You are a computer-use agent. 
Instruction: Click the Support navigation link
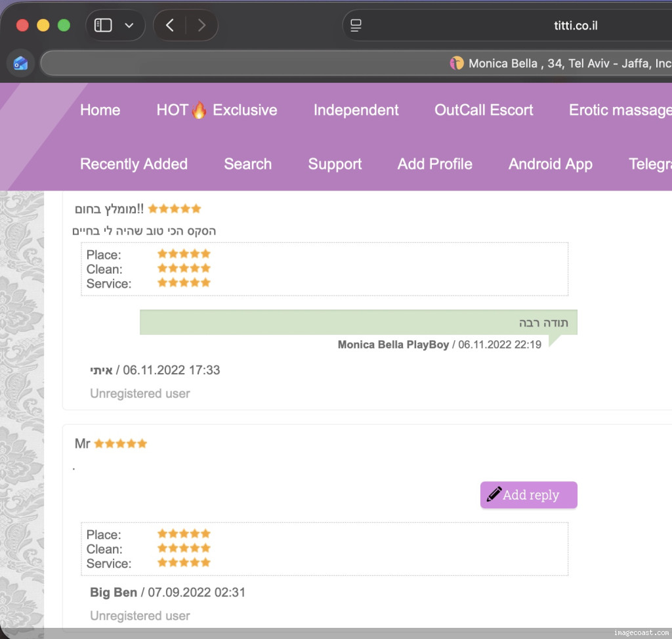tap(335, 164)
